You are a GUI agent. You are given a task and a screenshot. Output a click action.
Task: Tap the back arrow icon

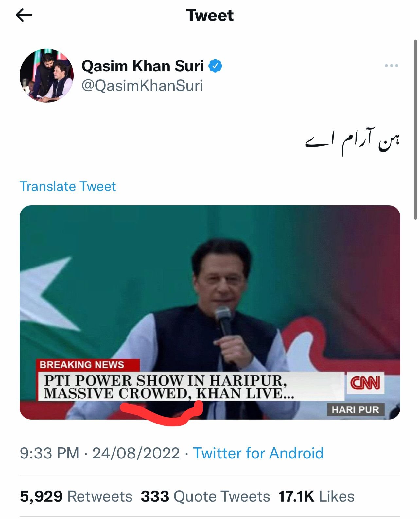(24, 15)
